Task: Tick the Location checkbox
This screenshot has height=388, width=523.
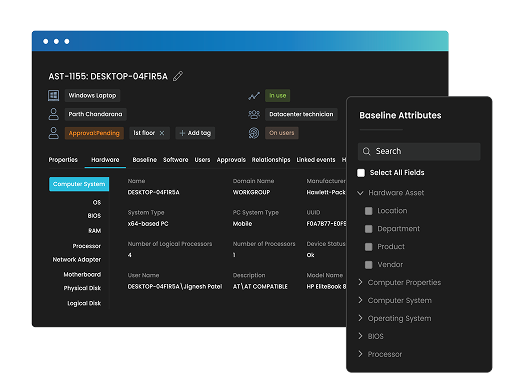Action: pos(369,211)
